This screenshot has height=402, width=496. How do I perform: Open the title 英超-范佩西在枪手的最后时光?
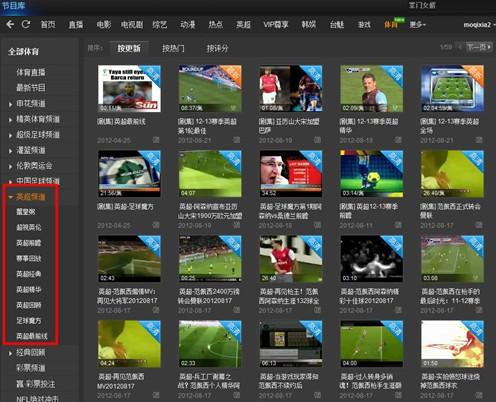click(x=451, y=296)
